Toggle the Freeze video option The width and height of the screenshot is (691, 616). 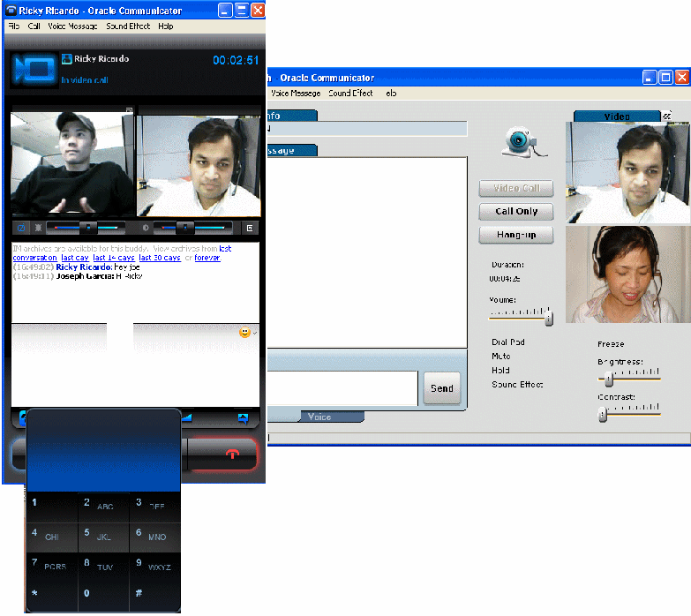[x=611, y=344]
